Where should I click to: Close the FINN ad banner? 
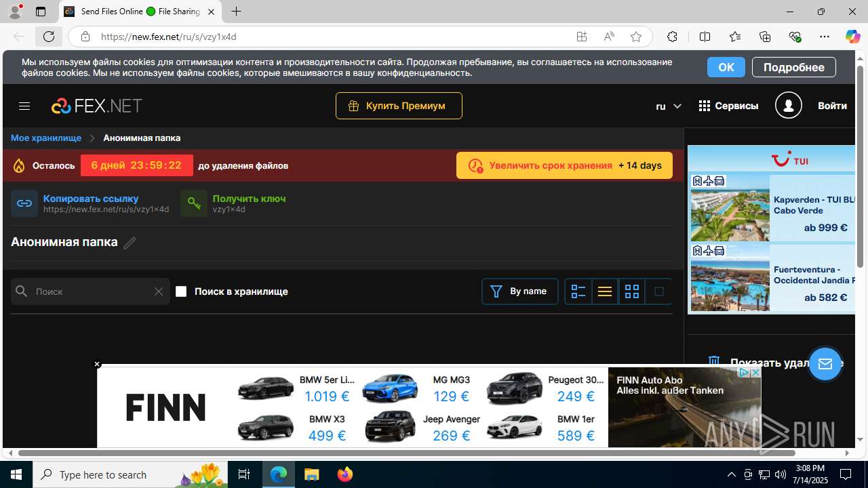[97, 364]
